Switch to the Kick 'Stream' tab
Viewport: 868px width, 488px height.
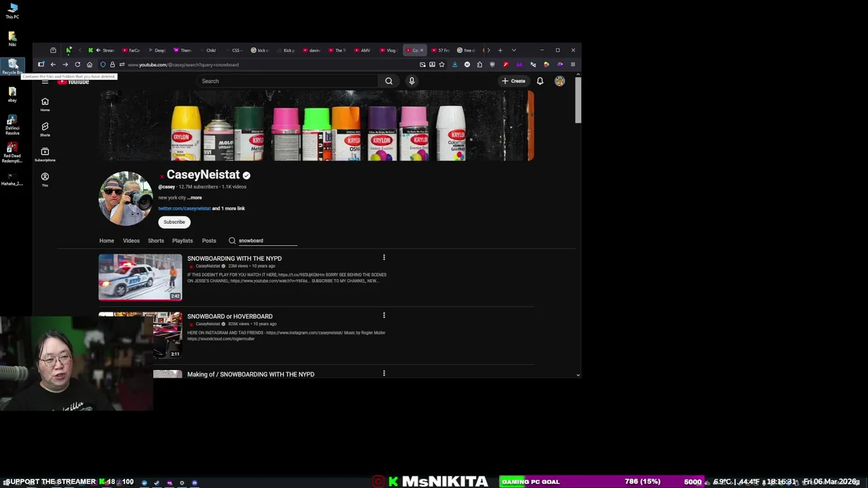(x=105, y=50)
